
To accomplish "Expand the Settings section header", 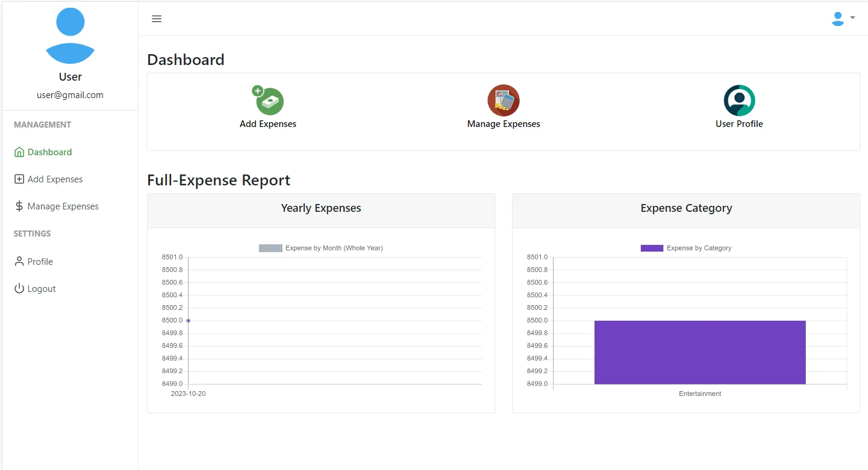I will [x=31, y=233].
